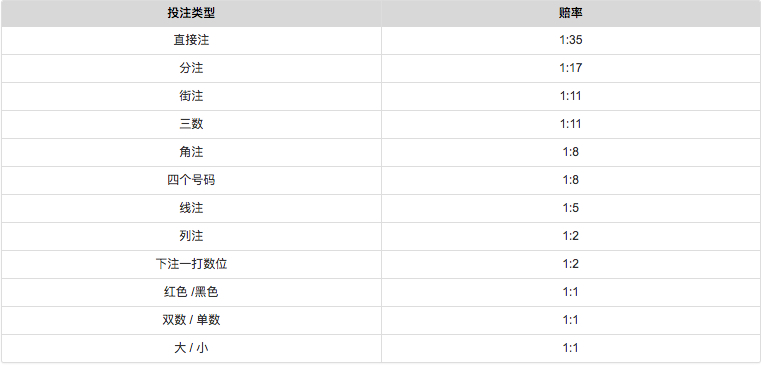This screenshot has height=365, width=761.
Task: Click the 赔率 column header
Action: pyautogui.click(x=570, y=13)
